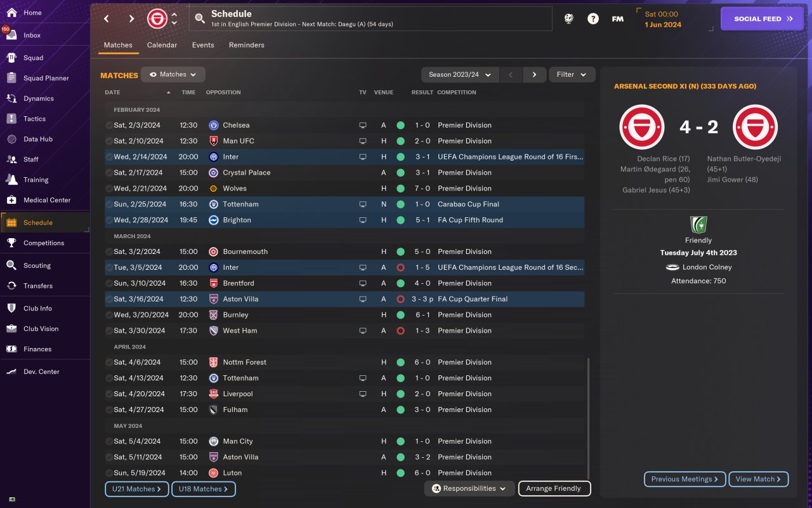Select the Tottenham Carabao Cup Final row
The width and height of the screenshot is (812, 508).
tap(344, 204)
